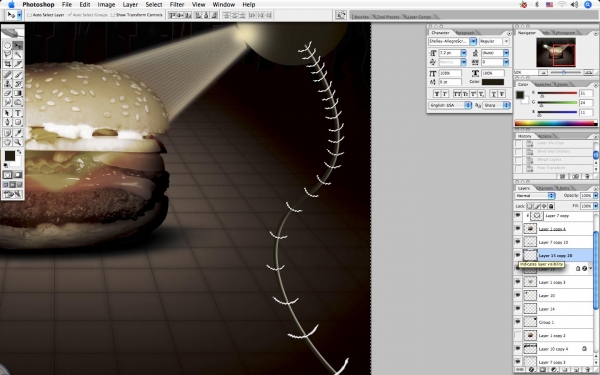Open the Layer menu
The height and width of the screenshot is (375, 600).
[130, 5]
